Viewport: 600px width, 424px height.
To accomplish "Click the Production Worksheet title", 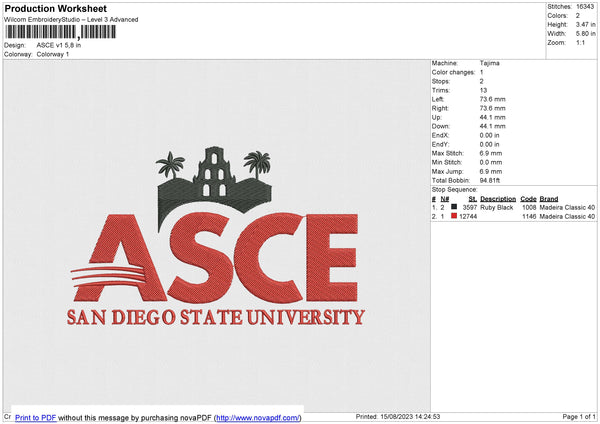I will pyautogui.click(x=56, y=9).
